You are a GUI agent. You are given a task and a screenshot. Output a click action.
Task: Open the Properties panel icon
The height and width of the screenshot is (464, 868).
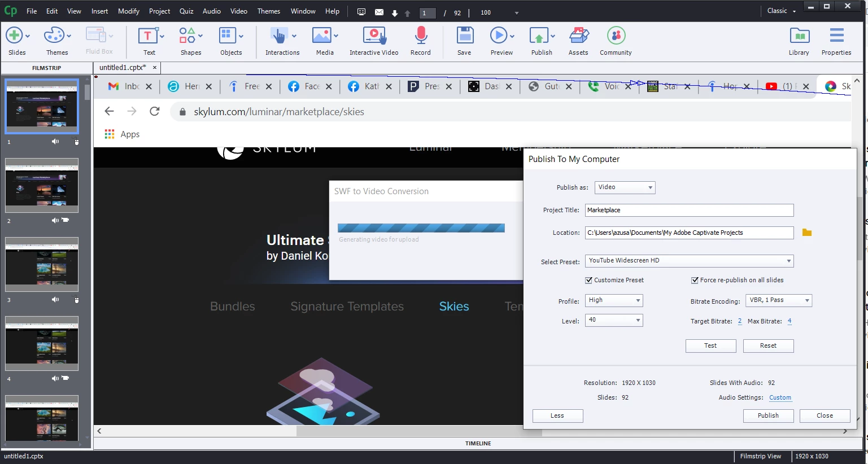pyautogui.click(x=836, y=36)
